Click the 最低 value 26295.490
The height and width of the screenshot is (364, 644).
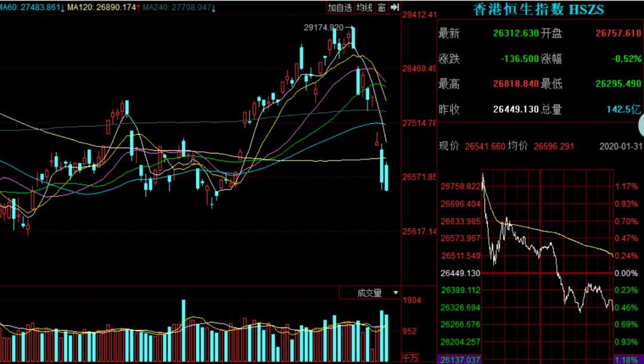[618, 84]
